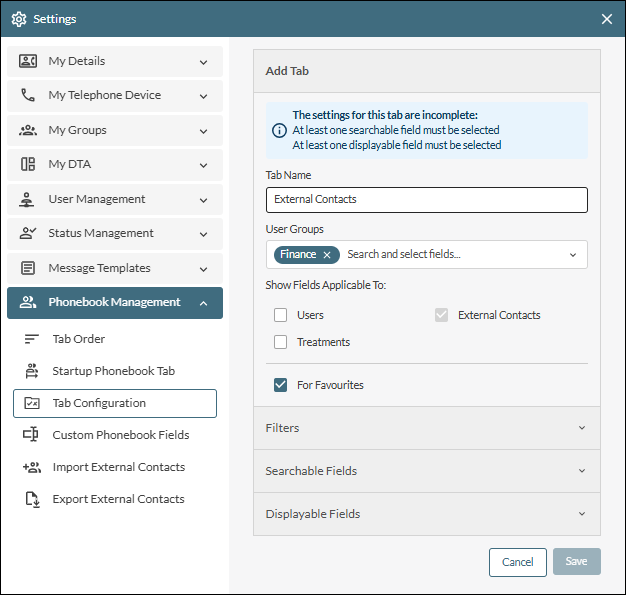Click the Tab Name text field
The width and height of the screenshot is (626, 595).
coord(426,200)
